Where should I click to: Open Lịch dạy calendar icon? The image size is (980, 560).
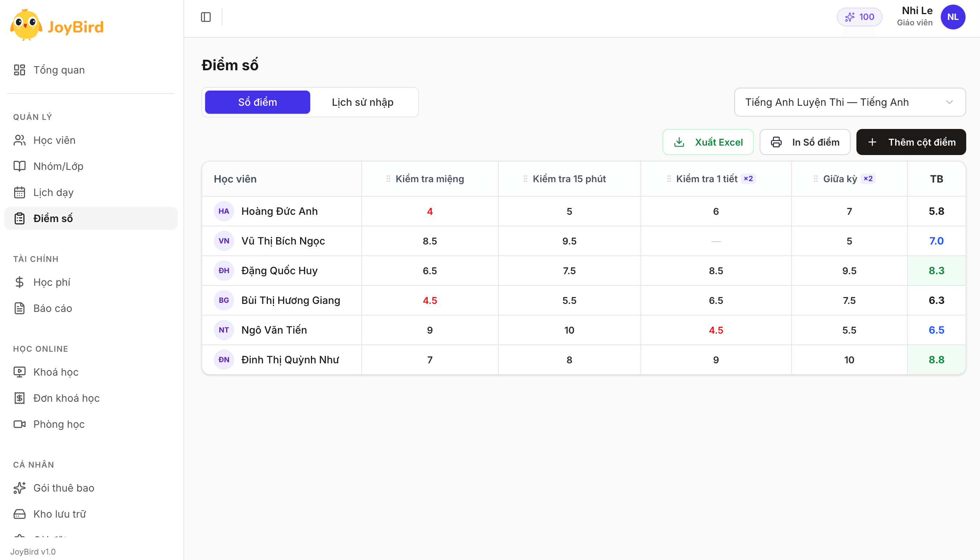(19, 192)
